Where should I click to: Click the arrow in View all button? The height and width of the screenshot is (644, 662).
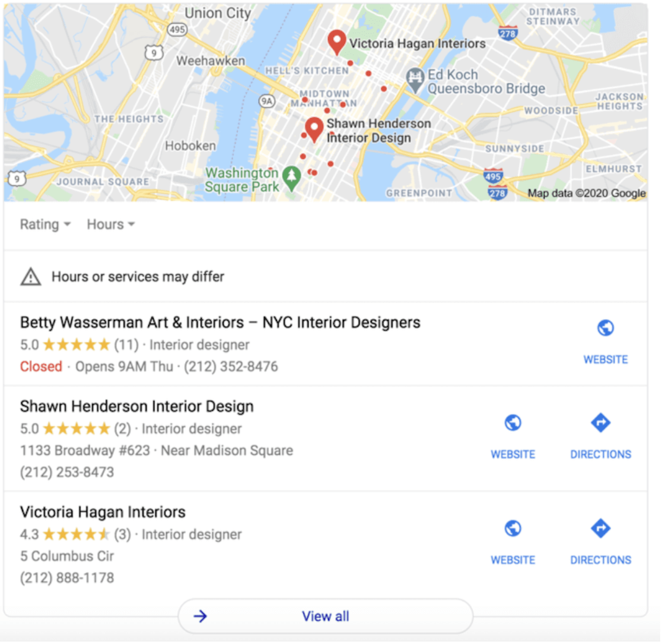(200, 616)
